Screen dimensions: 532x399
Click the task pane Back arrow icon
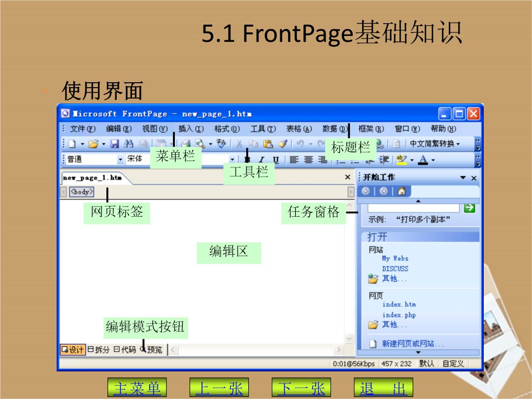click(366, 191)
